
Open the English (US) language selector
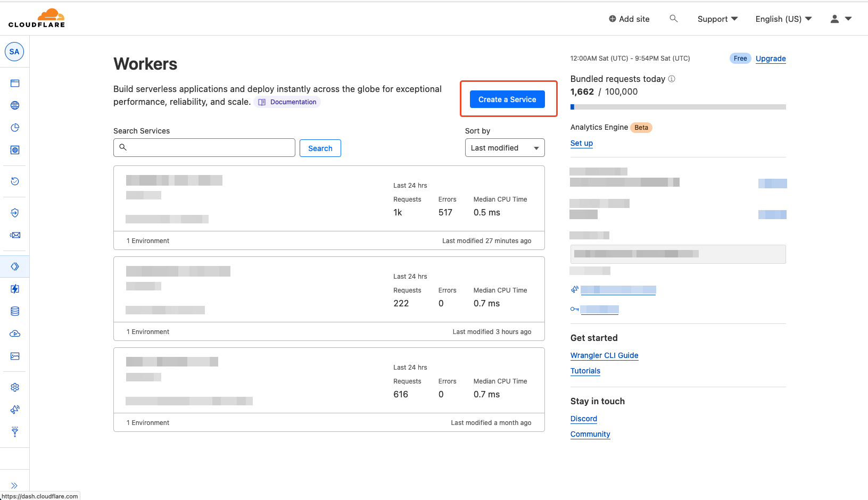pos(783,19)
